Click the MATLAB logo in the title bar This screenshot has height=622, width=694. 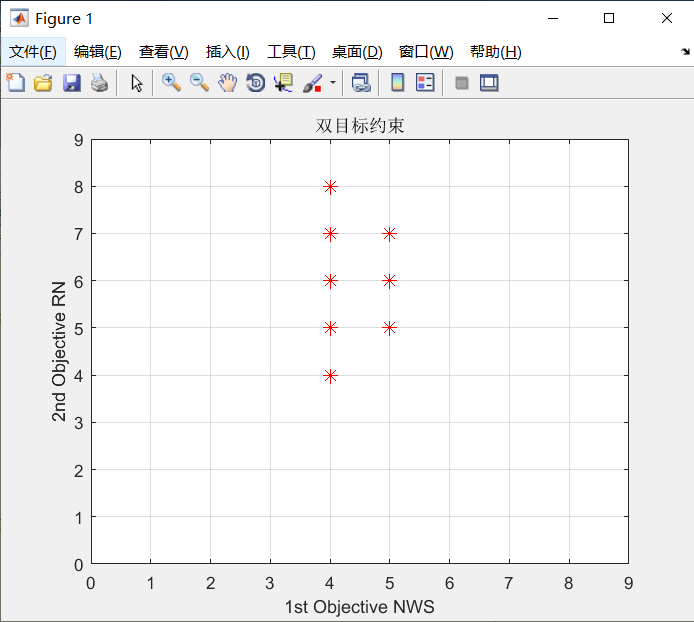click(x=19, y=18)
